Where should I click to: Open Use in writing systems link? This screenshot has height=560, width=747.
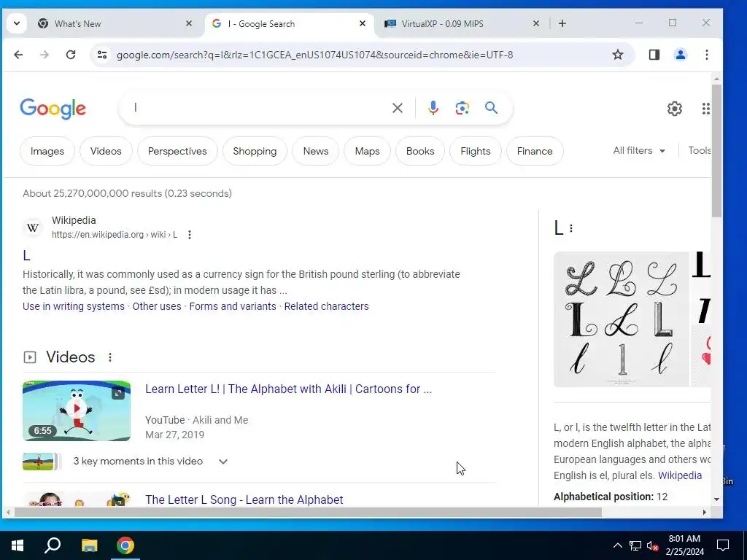pos(74,306)
